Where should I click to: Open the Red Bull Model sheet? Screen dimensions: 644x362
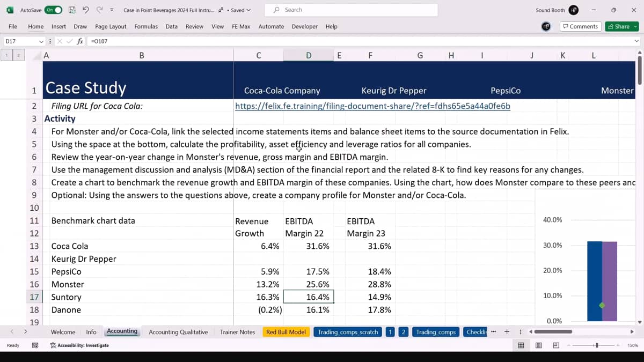286,332
